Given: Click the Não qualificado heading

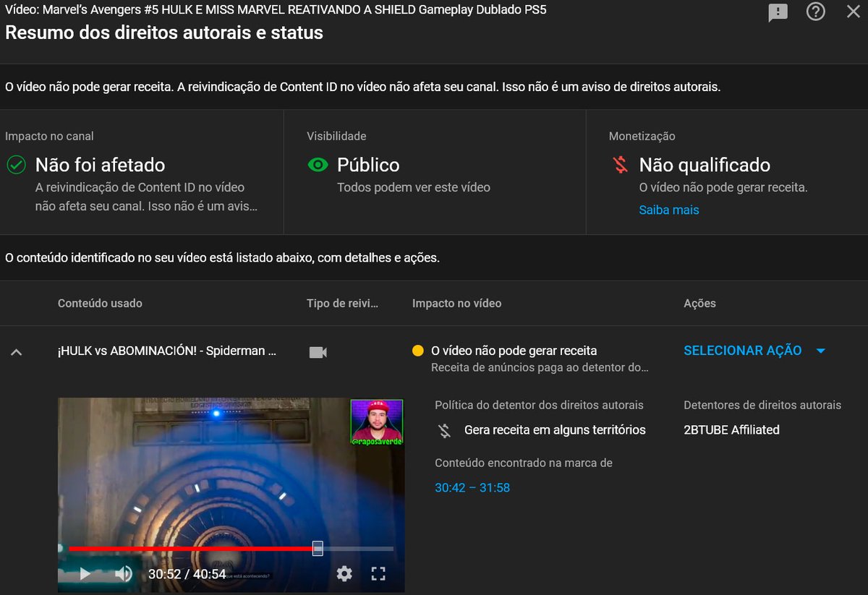Looking at the screenshot, I should pos(705,165).
